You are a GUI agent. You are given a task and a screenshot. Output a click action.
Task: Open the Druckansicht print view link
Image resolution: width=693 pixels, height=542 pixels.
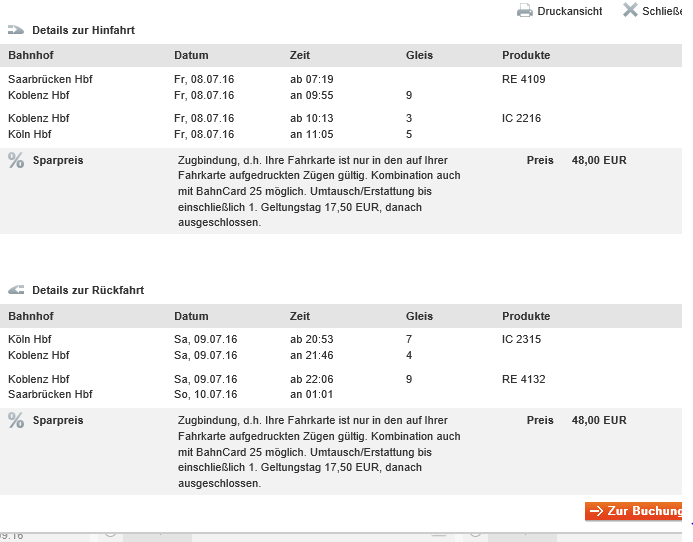pyautogui.click(x=569, y=11)
